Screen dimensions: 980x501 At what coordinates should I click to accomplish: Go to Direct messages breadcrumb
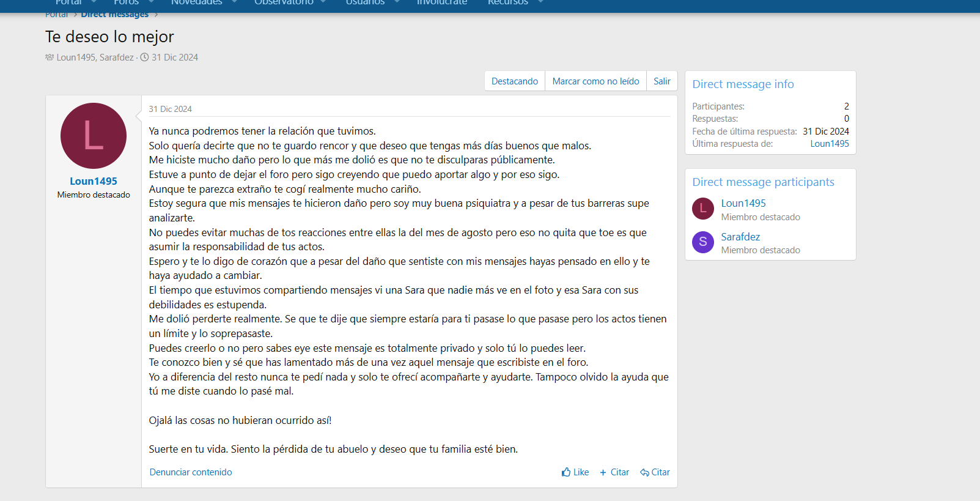115,15
